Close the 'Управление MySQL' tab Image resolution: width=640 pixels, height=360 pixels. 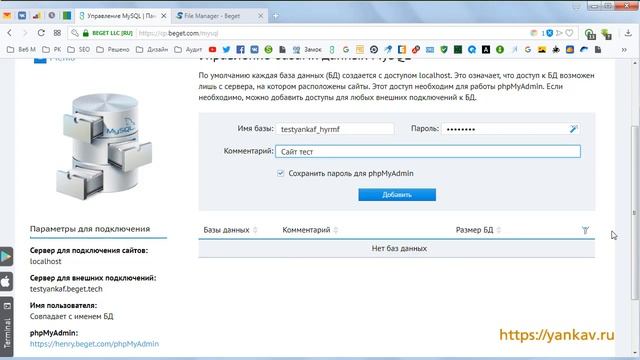pos(164,16)
